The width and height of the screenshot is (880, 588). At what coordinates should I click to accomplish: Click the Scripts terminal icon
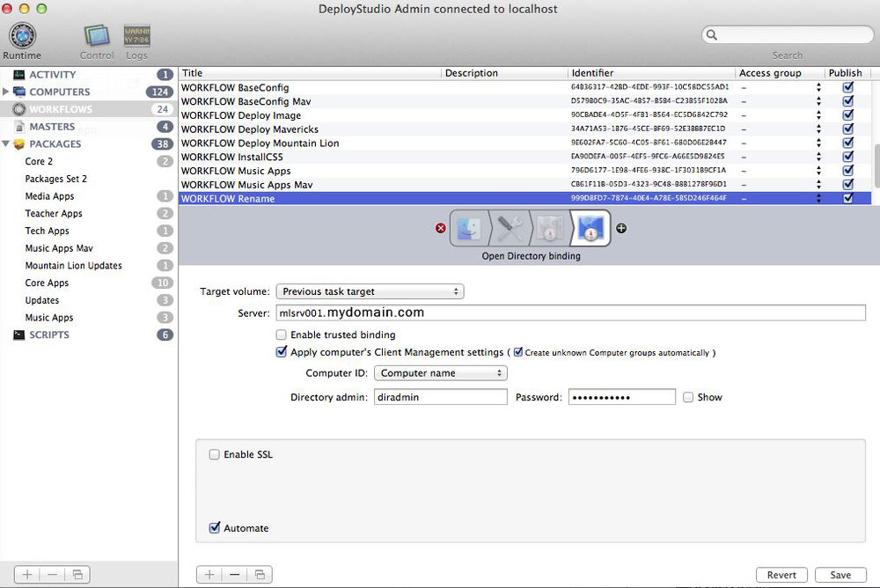point(19,334)
